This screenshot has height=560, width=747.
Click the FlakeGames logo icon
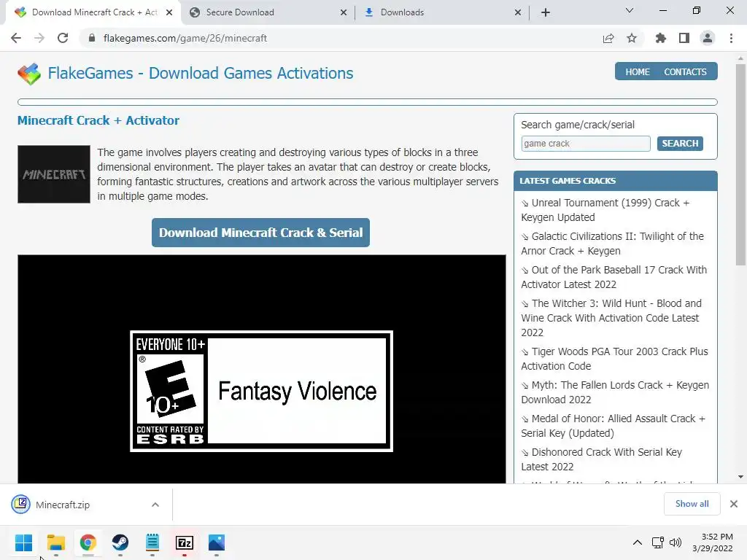click(29, 74)
